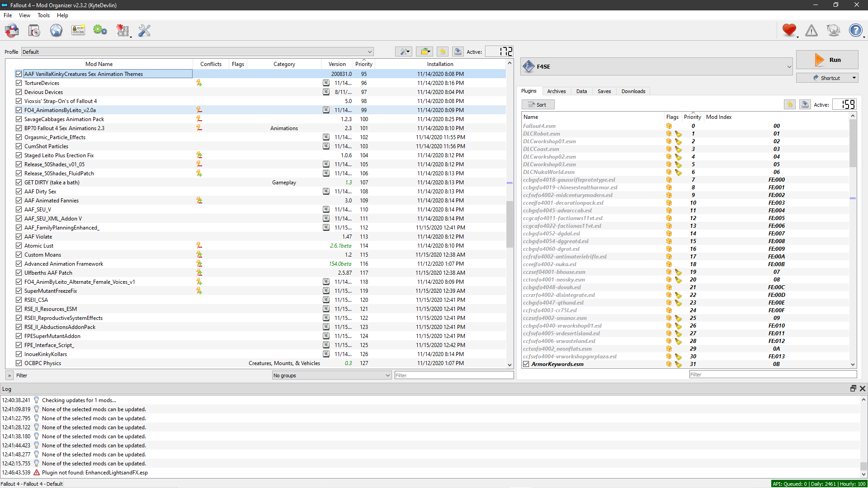
Task: Restore mod list backup icon
Action: coord(443,52)
